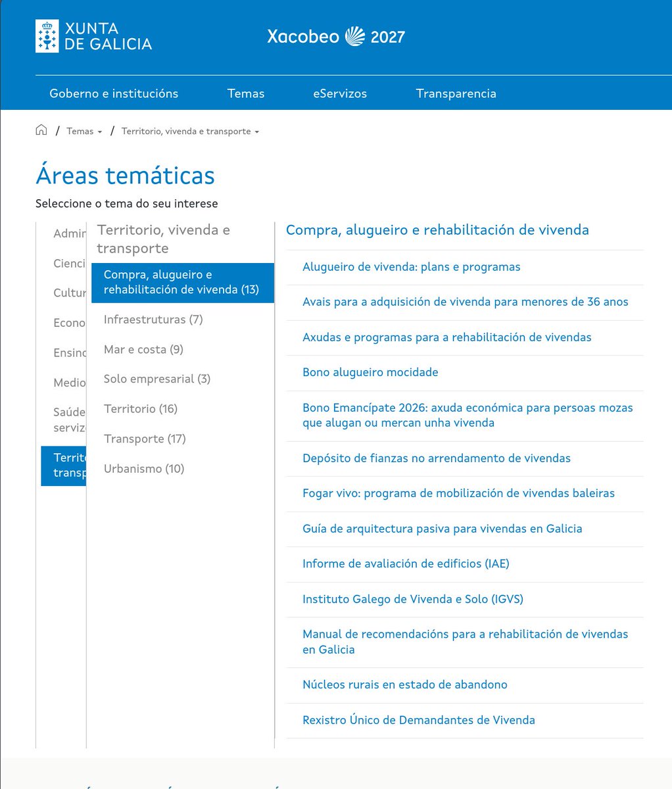Select the partially hidden Saúde theme item
Screen dimensions: 672x789
click(69, 420)
